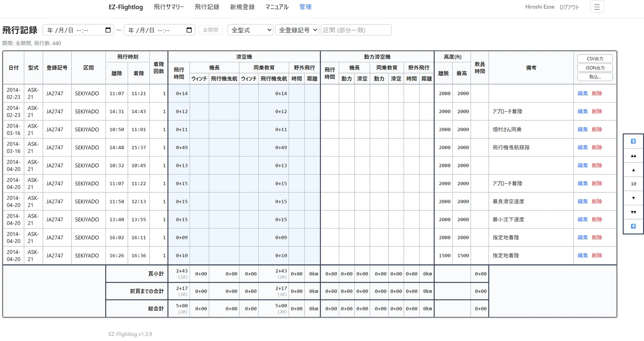
Task: Delete the 畑村さん同乗 flight row
Action: pyautogui.click(x=597, y=129)
